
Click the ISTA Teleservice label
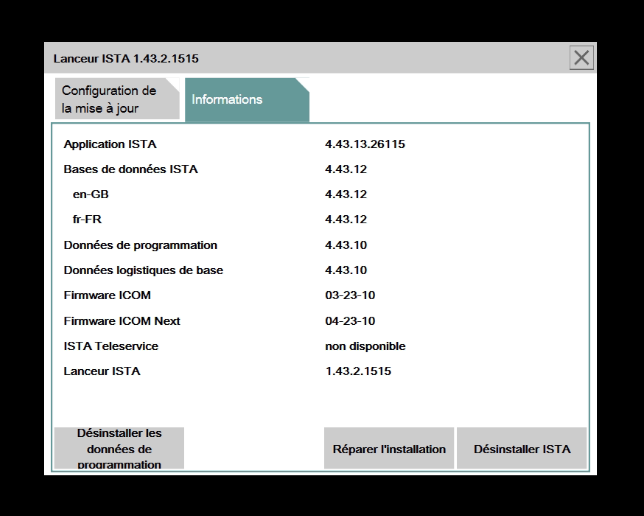coord(111,346)
